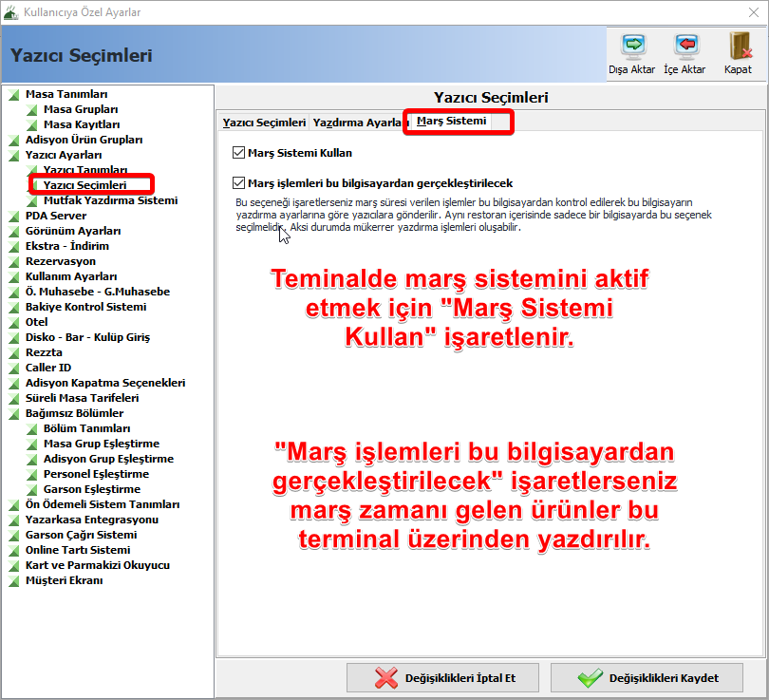Open Yazarkasa Entegrasyonu item

coord(92,520)
